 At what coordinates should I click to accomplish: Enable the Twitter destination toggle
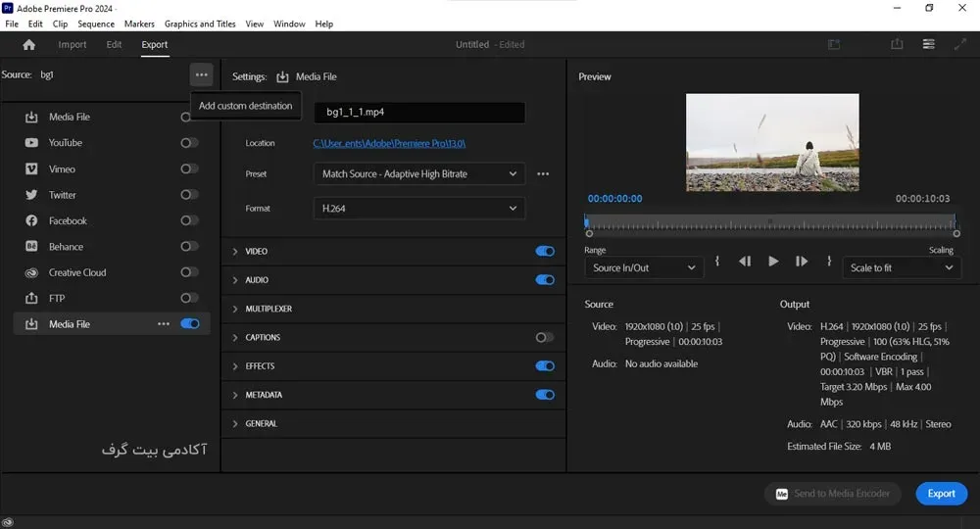(189, 195)
